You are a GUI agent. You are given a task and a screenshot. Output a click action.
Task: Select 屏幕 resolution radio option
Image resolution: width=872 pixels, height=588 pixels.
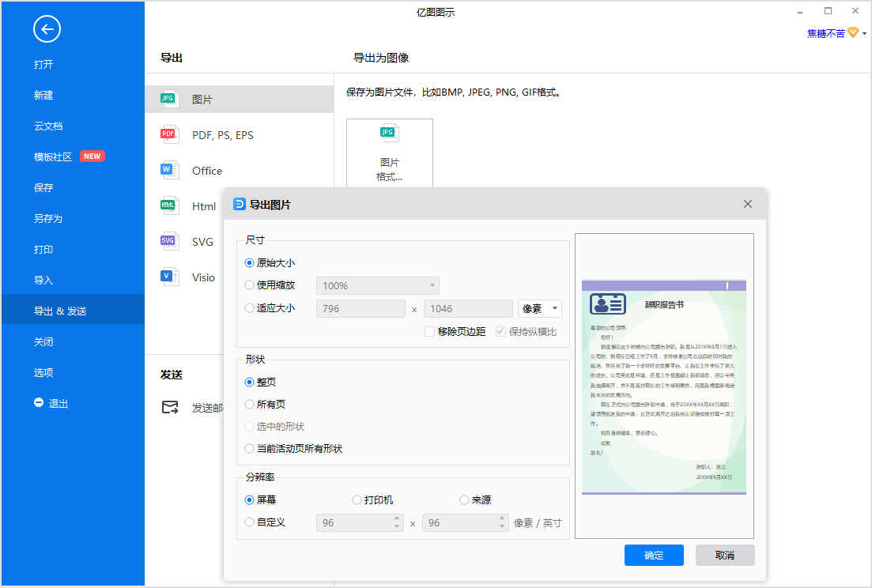pos(249,499)
